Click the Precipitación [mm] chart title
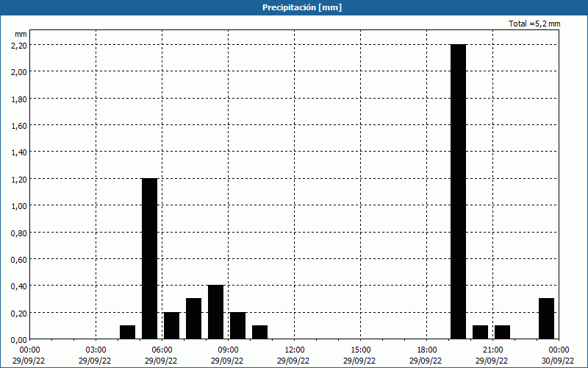Image resolution: width=588 pixels, height=368 pixels. click(x=302, y=7)
